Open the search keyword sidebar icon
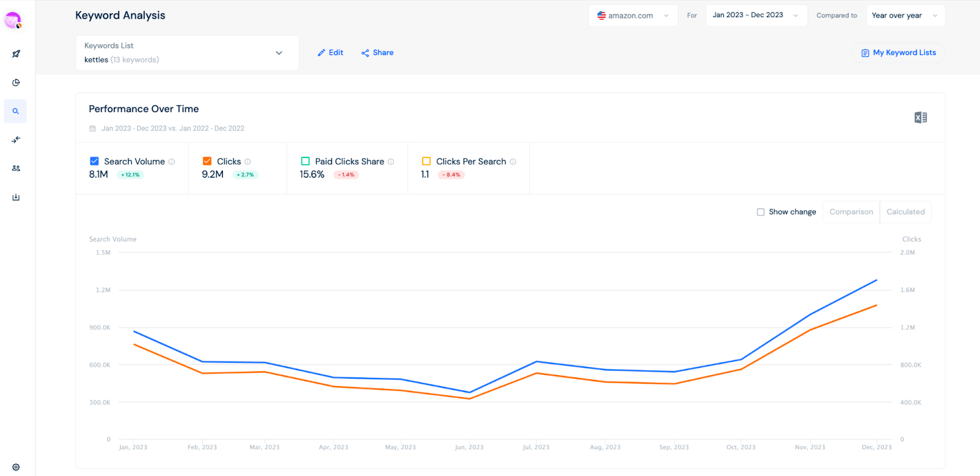This screenshot has height=476, width=980. (16, 111)
